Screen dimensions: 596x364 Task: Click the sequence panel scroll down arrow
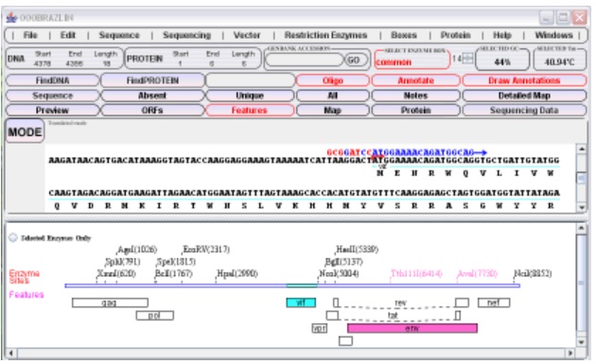[581, 207]
